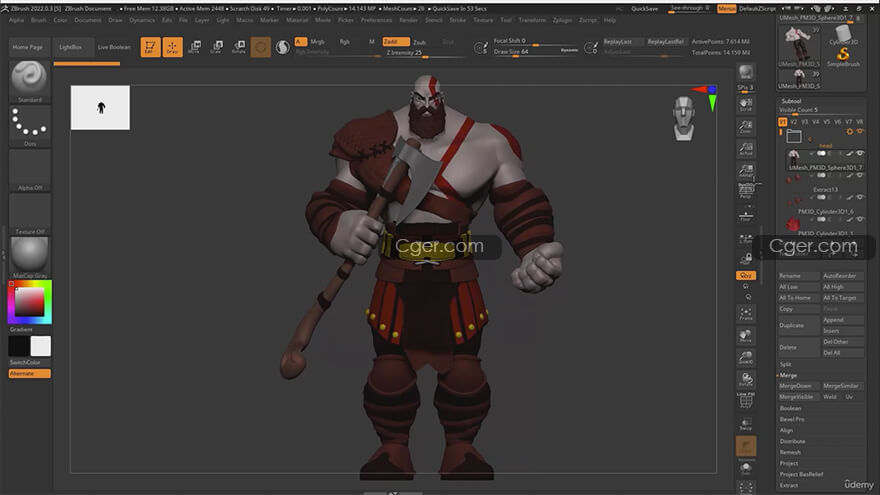The height and width of the screenshot is (495, 880).
Task: Click the AAHalf icon
Action: coord(745,171)
